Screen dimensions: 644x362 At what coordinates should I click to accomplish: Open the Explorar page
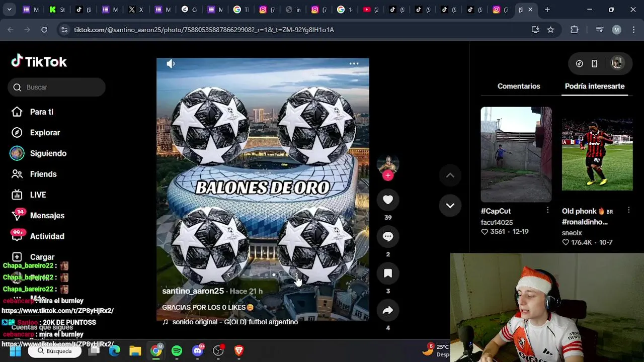coord(45,133)
